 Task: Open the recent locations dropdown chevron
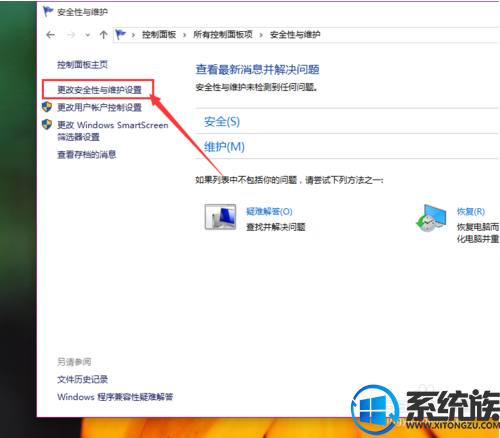[88, 35]
